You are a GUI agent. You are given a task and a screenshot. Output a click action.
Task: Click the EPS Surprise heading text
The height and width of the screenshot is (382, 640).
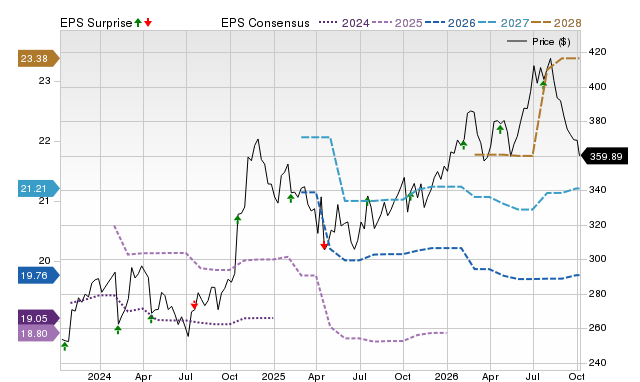tap(96, 23)
